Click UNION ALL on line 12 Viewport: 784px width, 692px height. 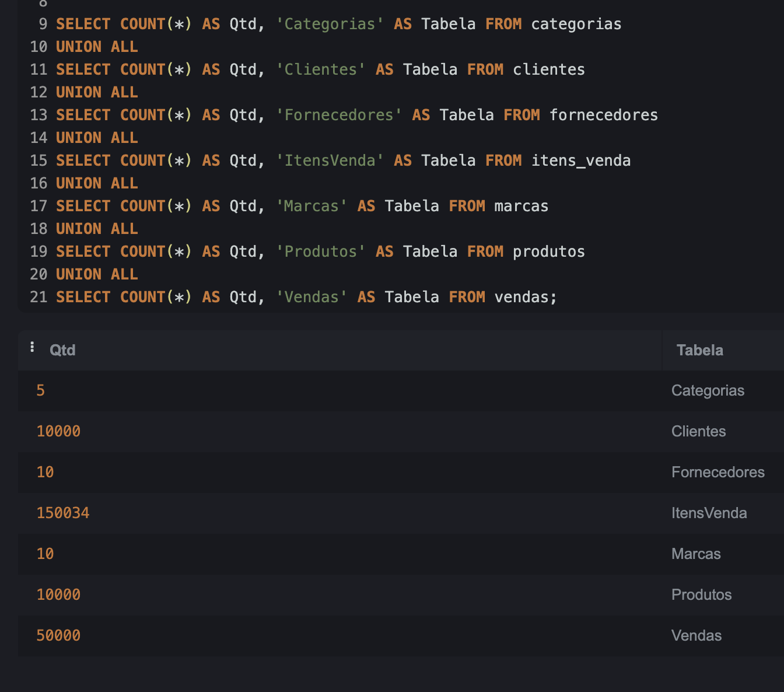(x=97, y=92)
